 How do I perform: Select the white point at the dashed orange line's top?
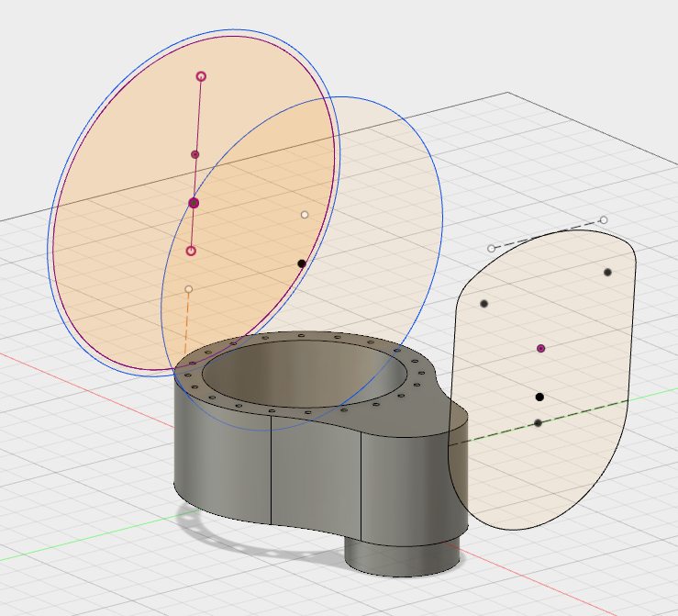pyautogui.click(x=188, y=289)
